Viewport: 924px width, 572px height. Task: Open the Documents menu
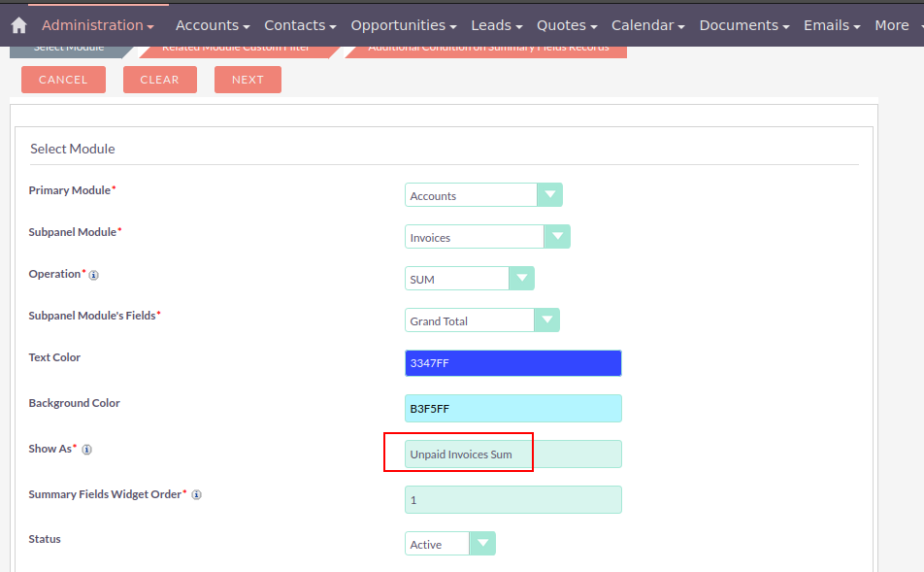click(x=744, y=25)
